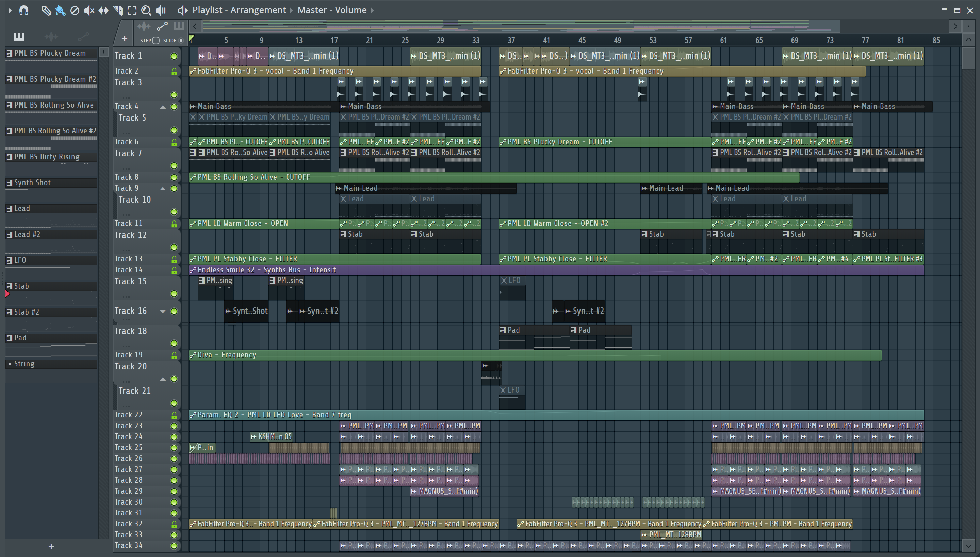Show pattern clips in picker (piano icon)
The image size is (980, 557).
pyautogui.click(x=19, y=36)
